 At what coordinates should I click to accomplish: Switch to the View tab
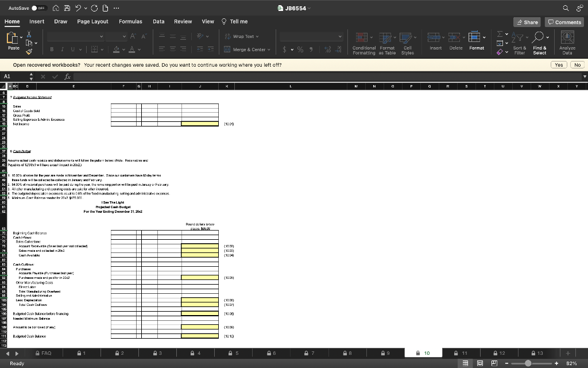pyautogui.click(x=208, y=21)
